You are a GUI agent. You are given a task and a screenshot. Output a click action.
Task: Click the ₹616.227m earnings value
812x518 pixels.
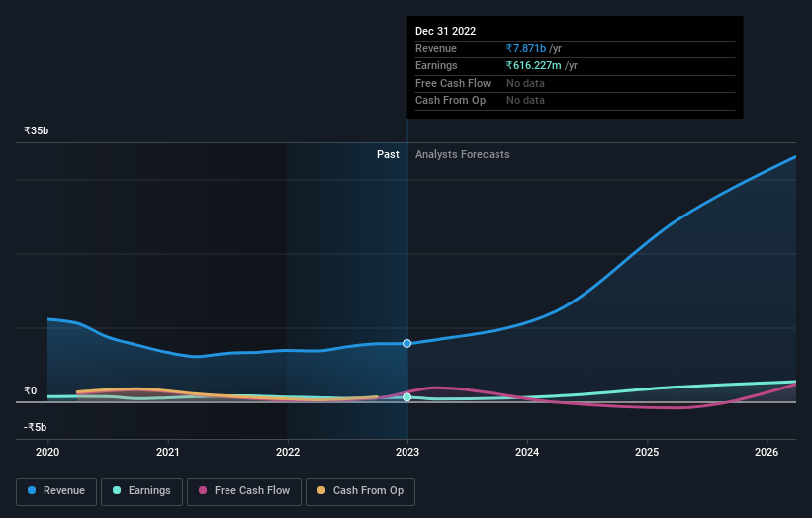pyautogui.click(x=534, y=65)
